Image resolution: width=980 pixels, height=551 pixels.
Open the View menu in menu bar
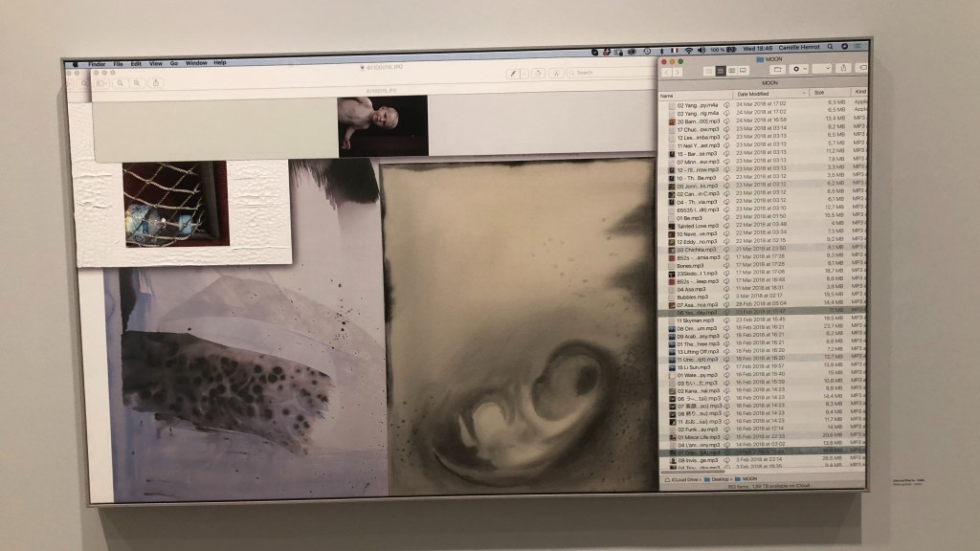click(x=155, y=63)
